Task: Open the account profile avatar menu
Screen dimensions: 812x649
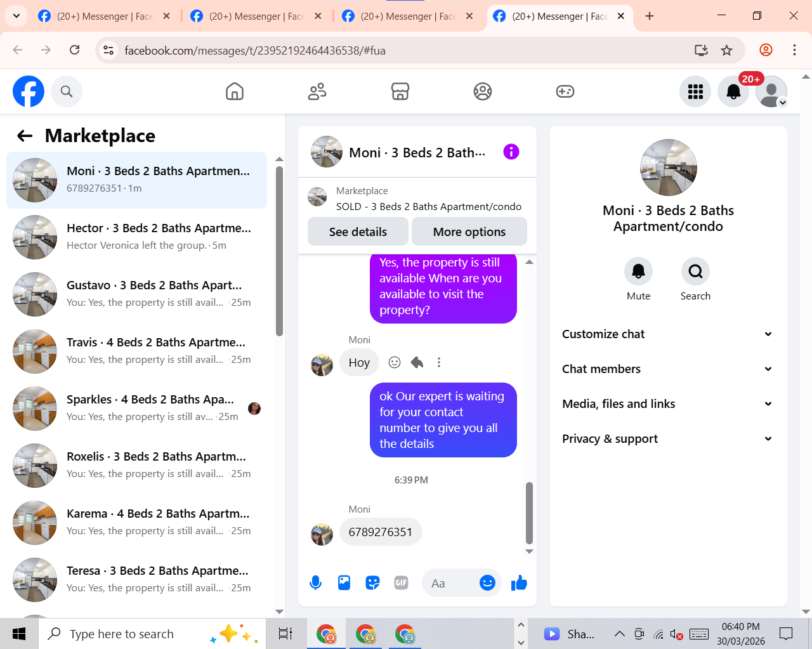Action: click(x=771, y=91)
